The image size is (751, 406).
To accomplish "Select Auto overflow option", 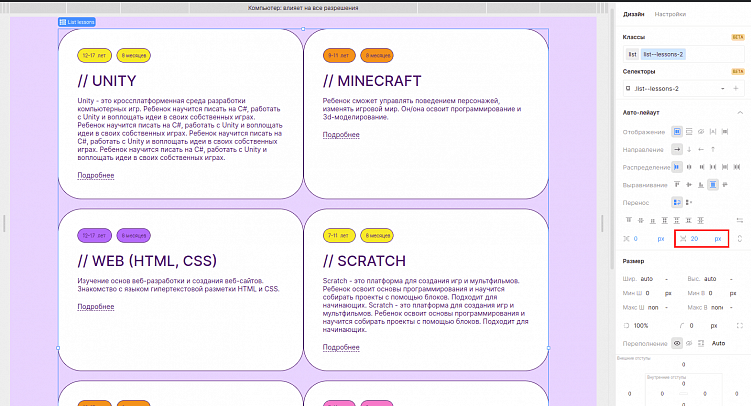I will pyautogui.click(x=718, y=343).
